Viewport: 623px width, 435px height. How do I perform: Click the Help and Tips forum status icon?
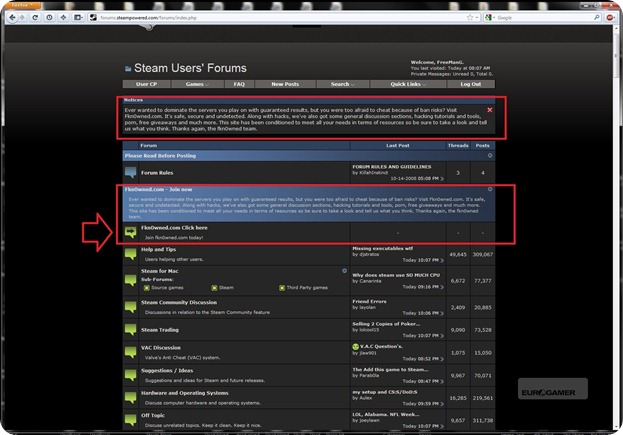130,254
